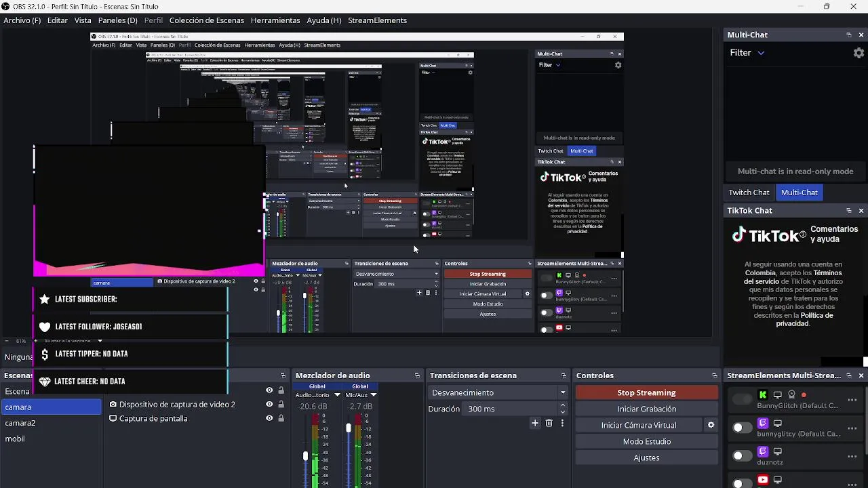Open more options for BunnyGlitch output
Image resolution: width=868 pixels, height=488 pixels.
click(x=852, y=400)
